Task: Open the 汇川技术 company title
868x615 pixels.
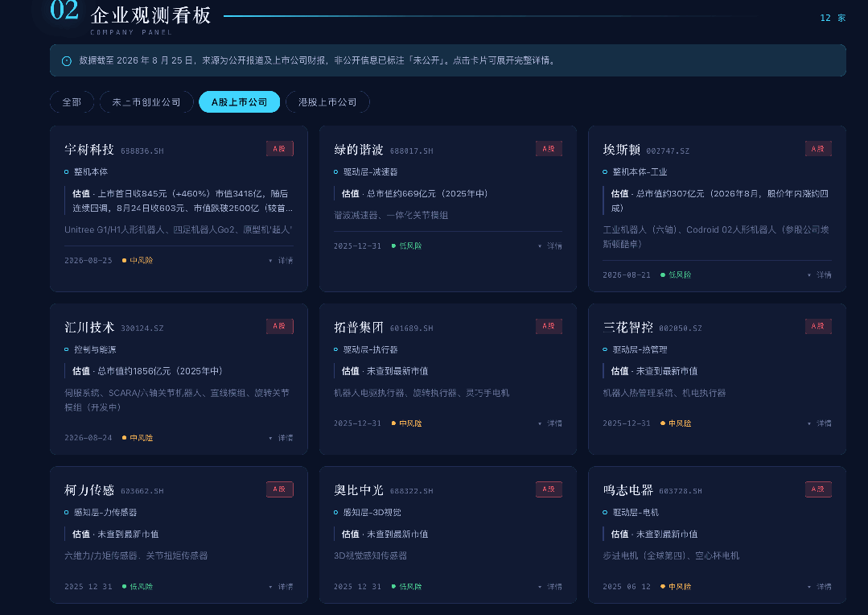Action: pyautogui.click(x=89, y=327)
